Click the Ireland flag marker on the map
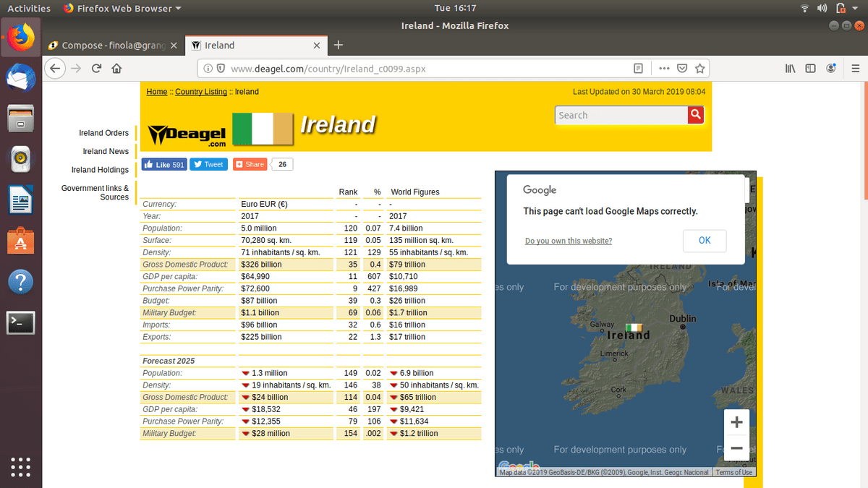This screenshot has width=868, height=488. (x=634, y=327)
